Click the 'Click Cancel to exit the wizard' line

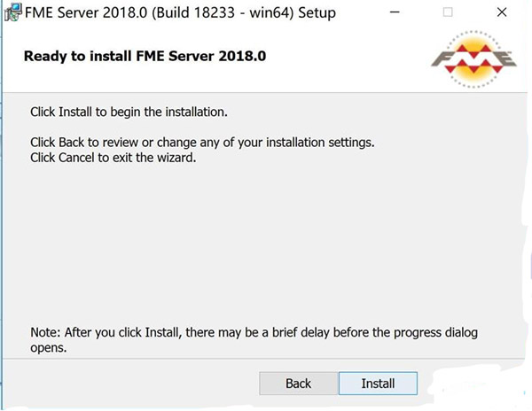point(113,158)
